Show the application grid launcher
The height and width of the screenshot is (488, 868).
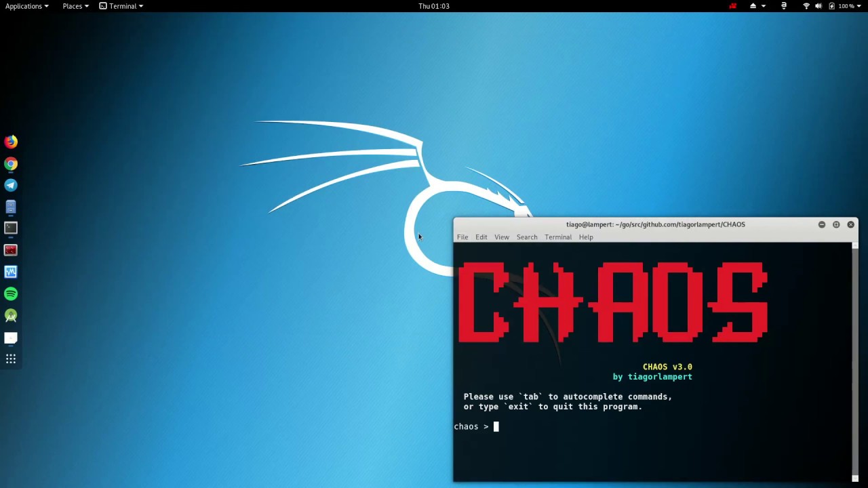(x=11, y=359)
